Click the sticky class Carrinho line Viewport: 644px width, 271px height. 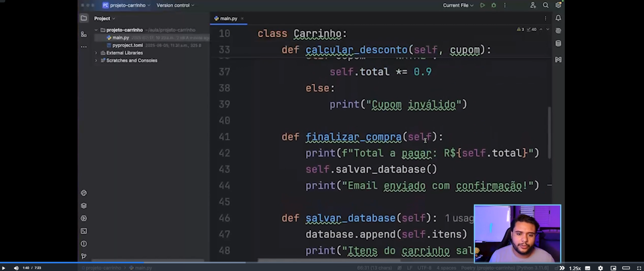pyautogui.click(x=302, y=34)
